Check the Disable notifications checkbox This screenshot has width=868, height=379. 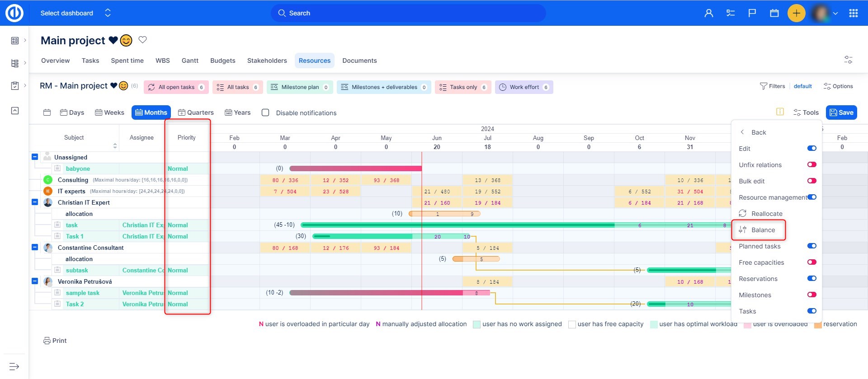tap(265, 112)
